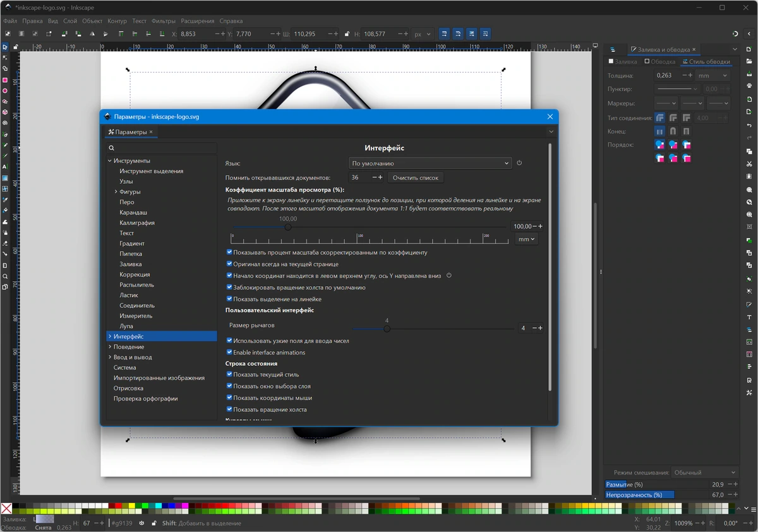Expand the Поведение tree node

click(x=109, y=347)
